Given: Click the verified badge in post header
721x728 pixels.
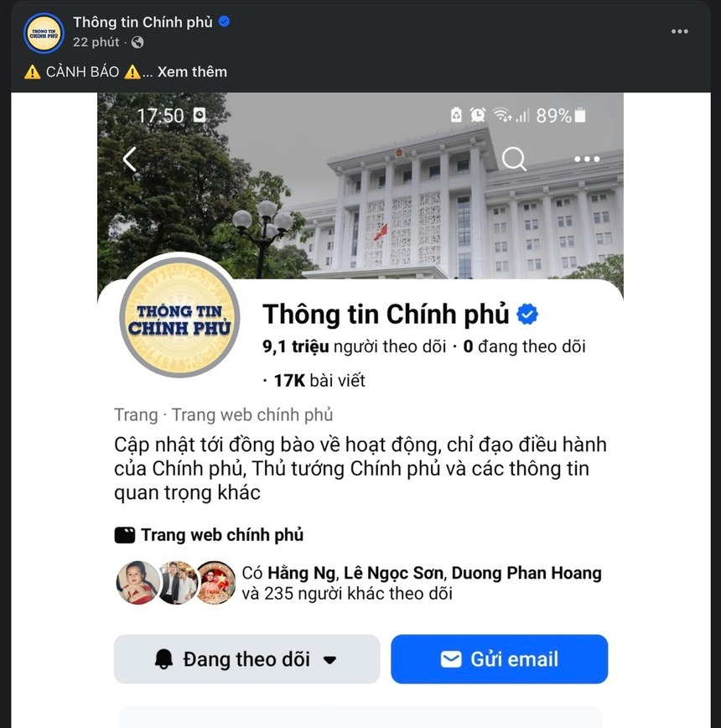Looking at the screenshot, I should click(224, 21).
